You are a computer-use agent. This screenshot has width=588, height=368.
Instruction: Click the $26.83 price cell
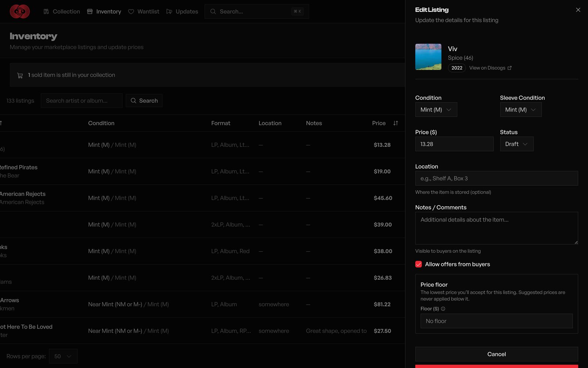pyautogui.click(x=383, y=278)
